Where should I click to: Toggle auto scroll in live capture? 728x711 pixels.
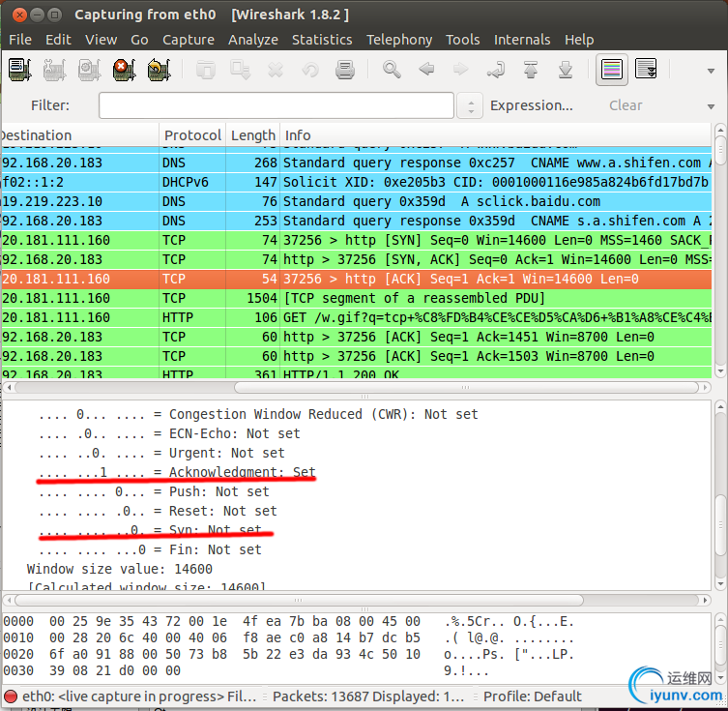coord(646,70)
